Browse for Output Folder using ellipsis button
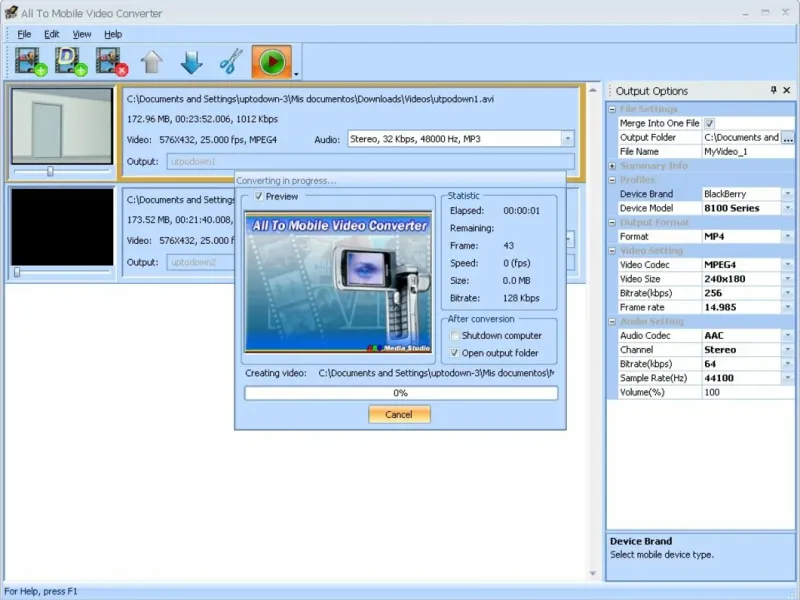 click(x=788, y=138)
